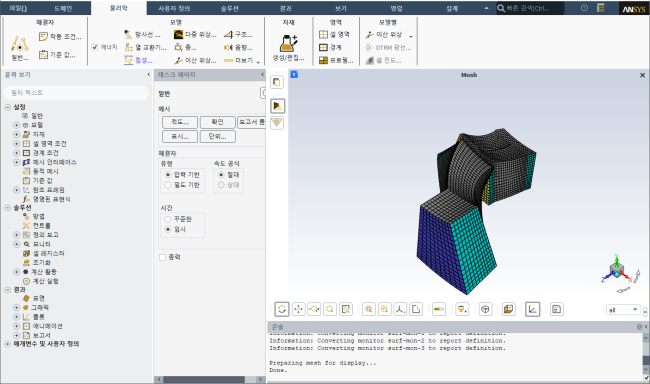Open the 다중 위상 multiphase model
This screenshot has width=650, height=384.
pyautogui.click(x=195, y=34)
